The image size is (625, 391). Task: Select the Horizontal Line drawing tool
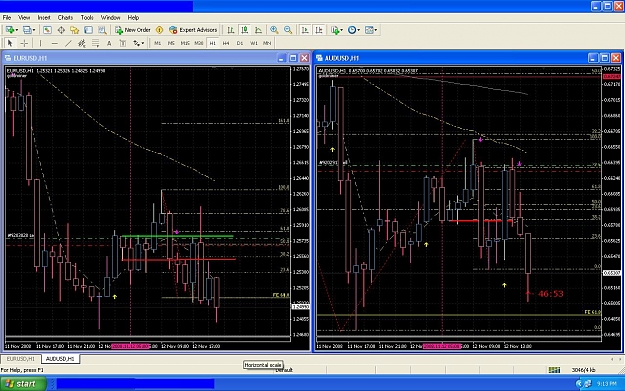(55, 43)
